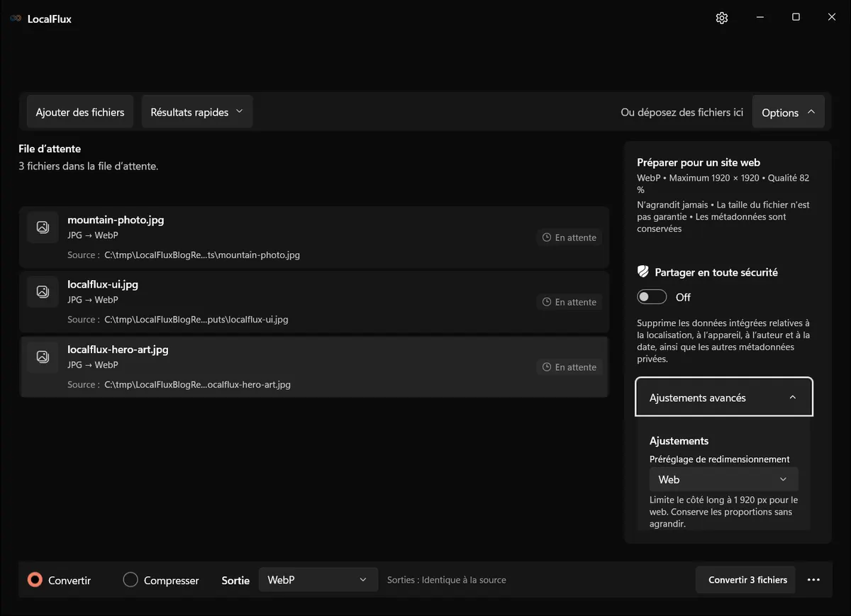Click Ajouter des fichiers button
Screen dimensions: 851x616
pyautogui.click(x=80, y=112)
